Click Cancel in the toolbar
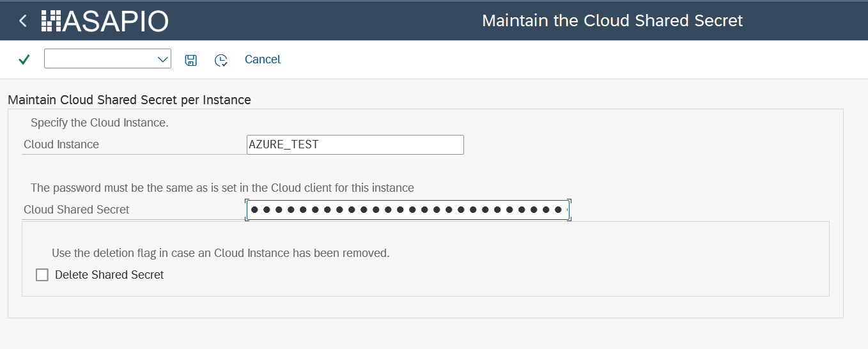Screen dimensions: 868x349 pos(263,59)
